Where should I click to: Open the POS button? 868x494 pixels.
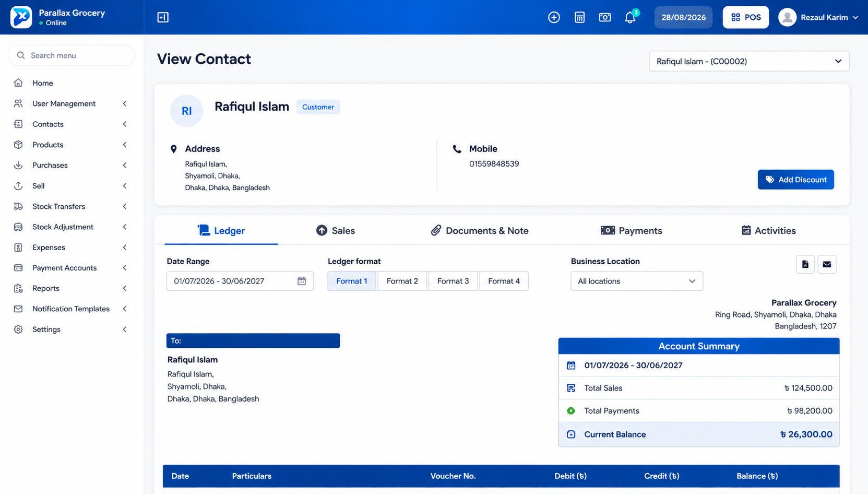(x=745, y=17)
